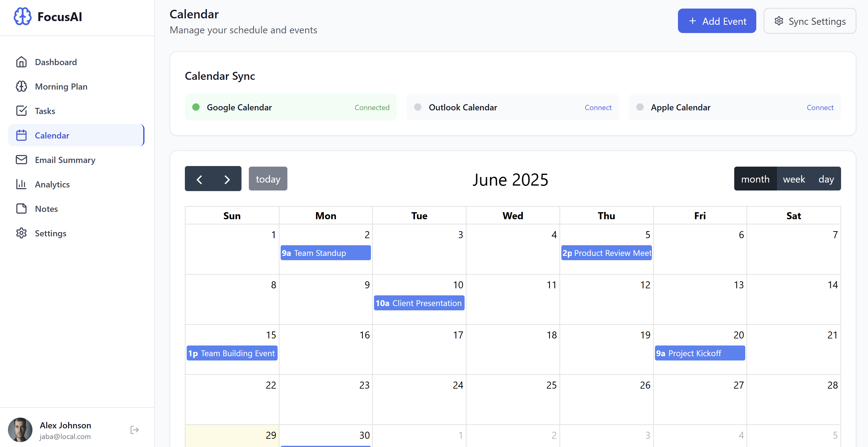This screenshot has height=447, width=868.
Task: Click Alex Johnson's profile avatar
Action: tap(20, 430)
